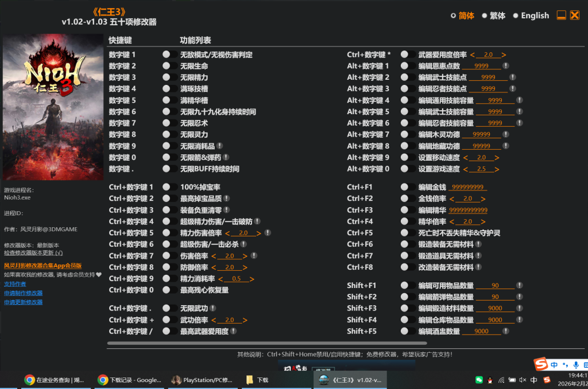Viewport: 588px width, 389px height.
Task: Open WeChat from the system tray
Action: (479, 380)
